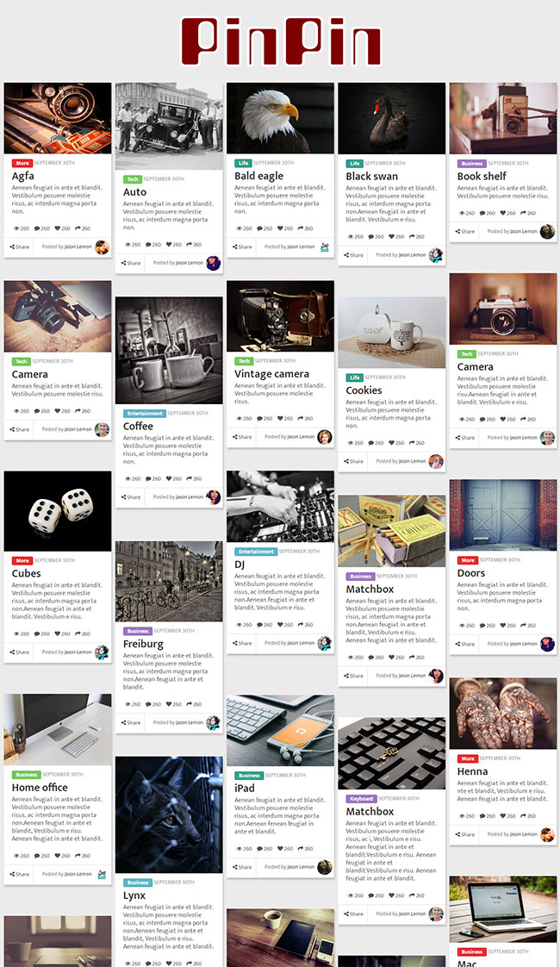Click the comments icon on Black swan card
The image size is (560, 967).
point(371,236)
